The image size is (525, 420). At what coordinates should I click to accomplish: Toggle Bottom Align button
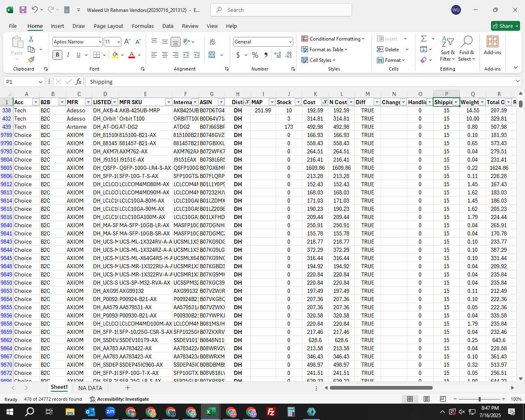point(176,42)
